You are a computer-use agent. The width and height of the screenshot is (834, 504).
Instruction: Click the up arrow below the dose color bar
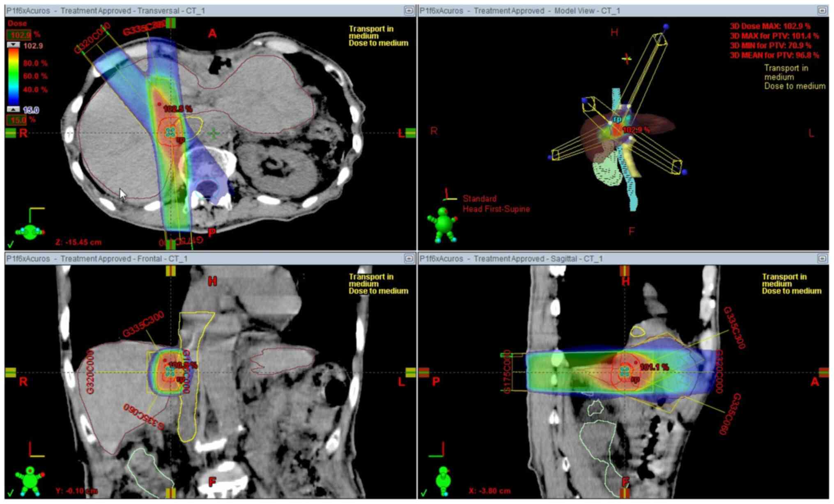13,109
